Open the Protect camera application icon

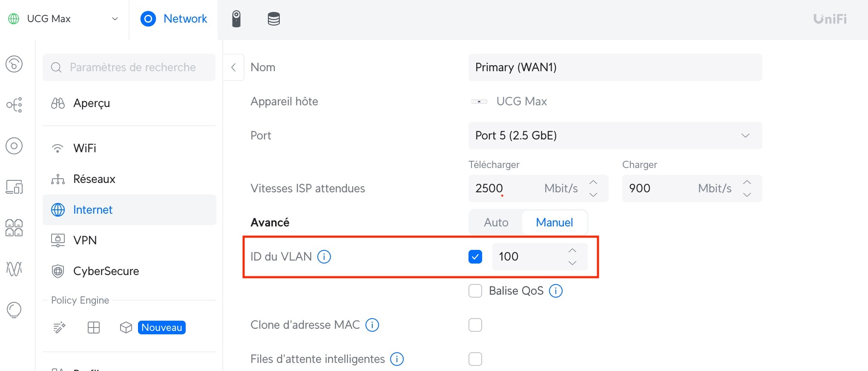[236, 19]
